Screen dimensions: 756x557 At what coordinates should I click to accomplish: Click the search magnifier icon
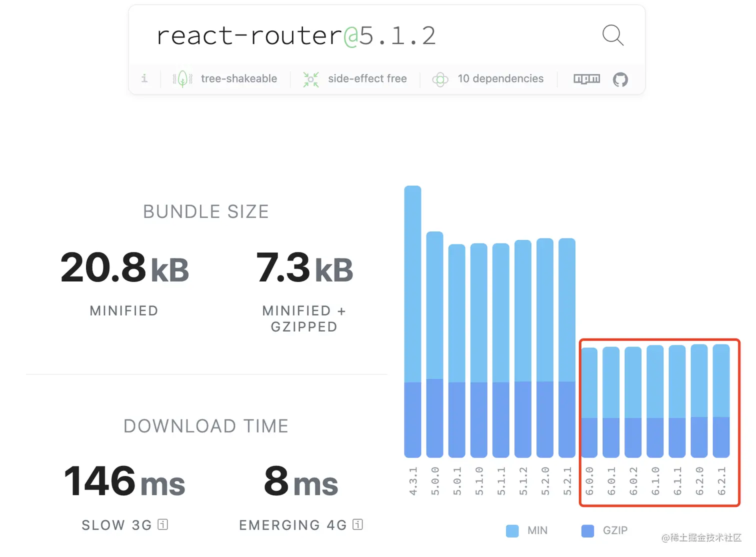613,35
